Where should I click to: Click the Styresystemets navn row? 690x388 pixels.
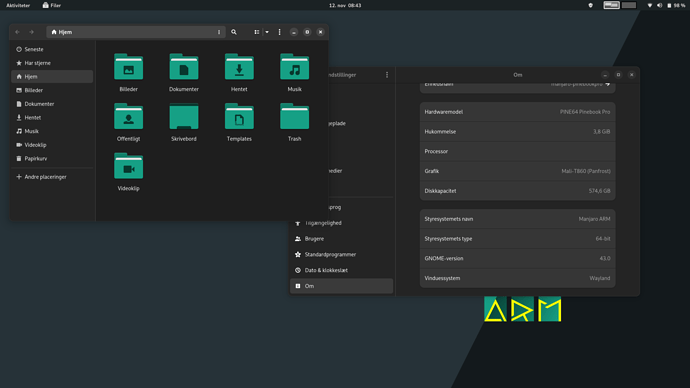pyautogui.click(x=518, y=219)
